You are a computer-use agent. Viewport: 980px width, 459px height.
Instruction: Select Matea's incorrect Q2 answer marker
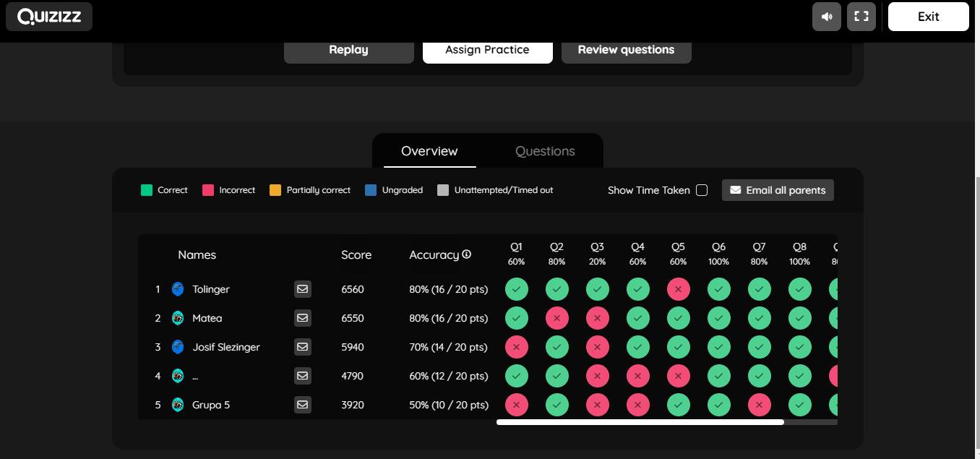point(556,318)
